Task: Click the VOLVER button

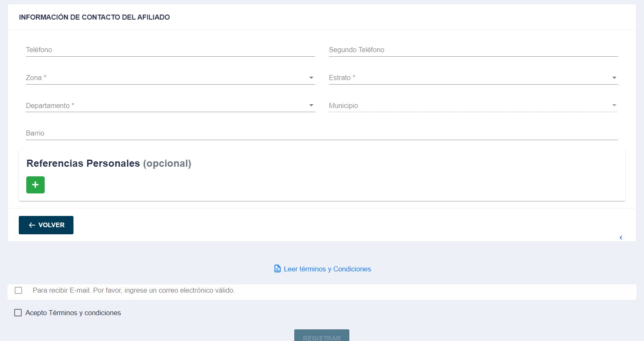Action: pos(46,225)
